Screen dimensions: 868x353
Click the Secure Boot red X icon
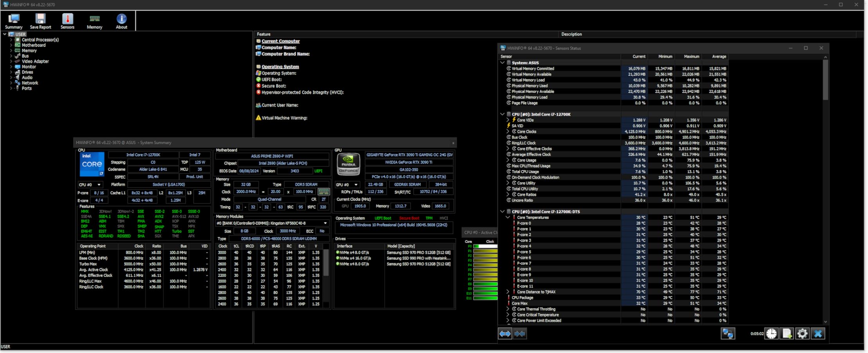point(258,86)
